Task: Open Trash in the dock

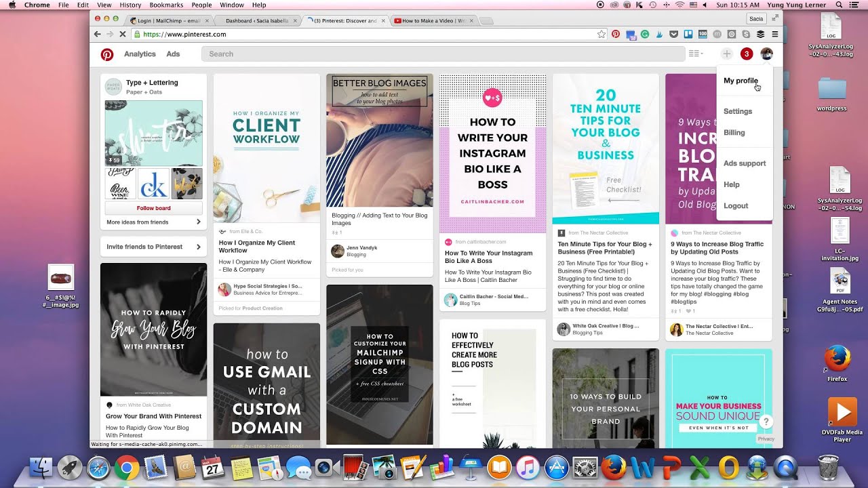Action: (828, 468)
